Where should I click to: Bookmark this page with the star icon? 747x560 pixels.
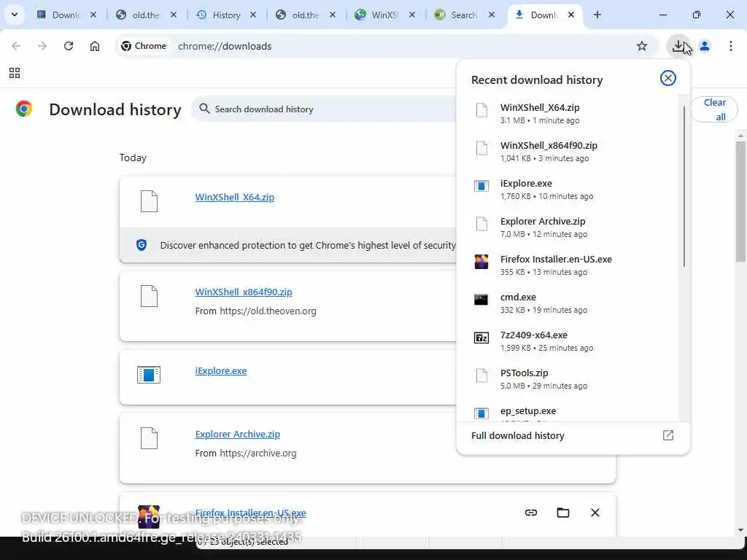click(642, 46)
